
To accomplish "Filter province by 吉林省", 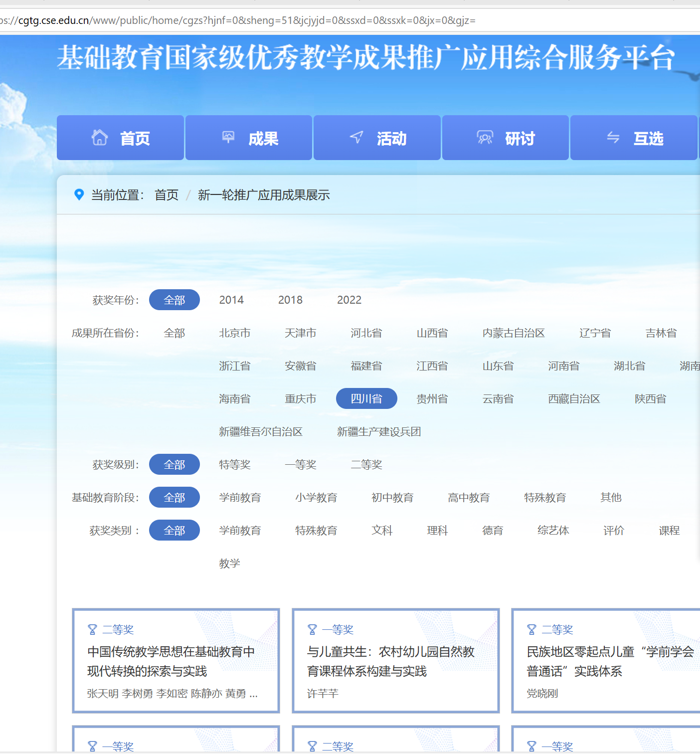I will (x=661, y=333).
